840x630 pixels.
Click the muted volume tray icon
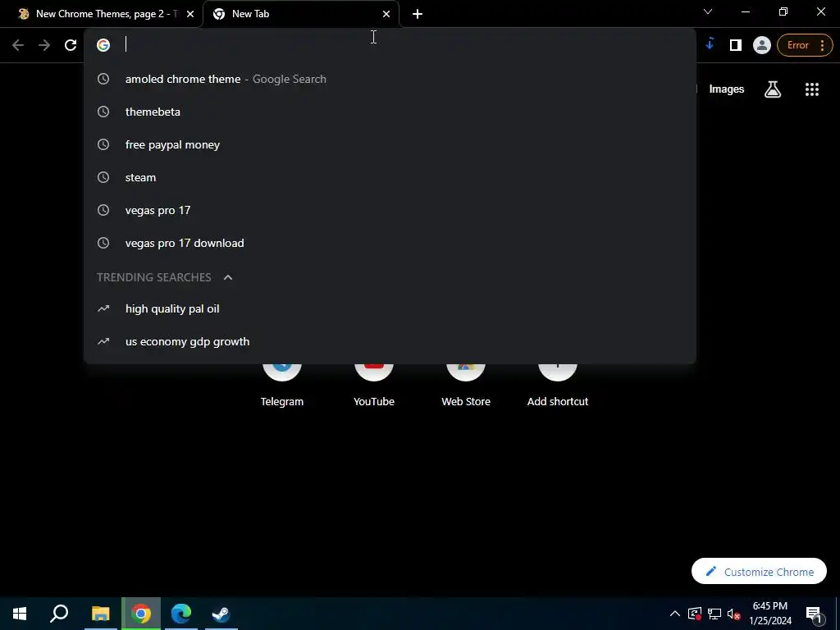point(733,614)
